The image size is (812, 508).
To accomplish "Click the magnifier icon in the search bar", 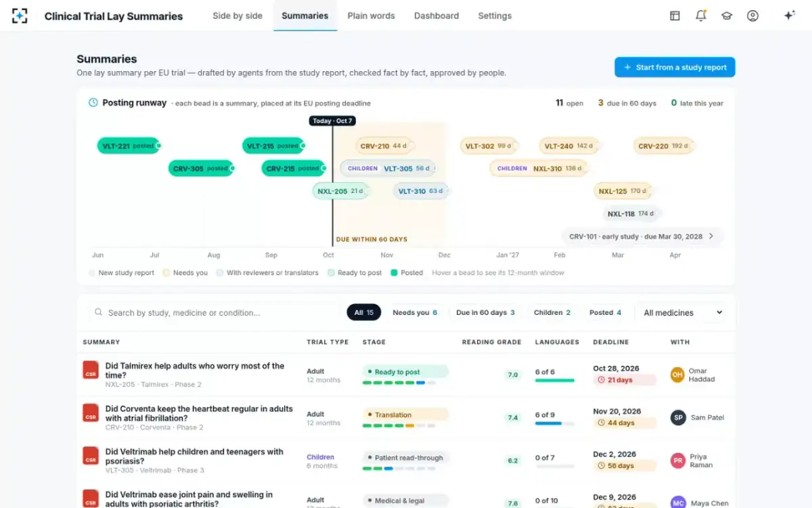I will pyautogui.click(x=99, y=312).
